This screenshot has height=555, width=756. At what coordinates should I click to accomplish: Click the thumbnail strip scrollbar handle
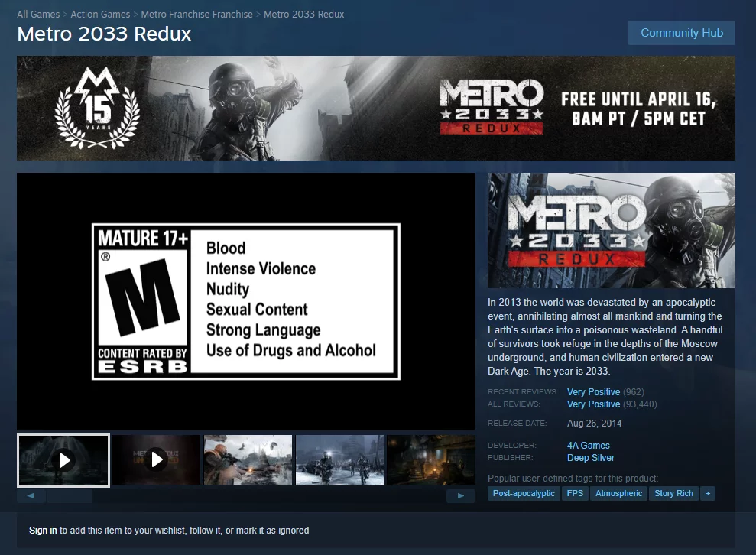[70, 495]
